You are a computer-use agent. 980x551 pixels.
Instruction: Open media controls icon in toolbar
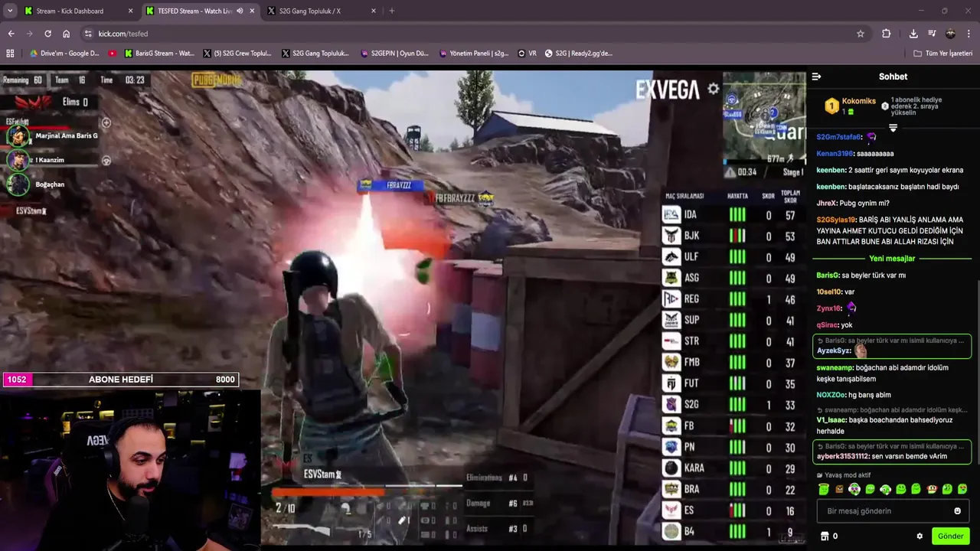pyautogui.click(x=932, y=34)
